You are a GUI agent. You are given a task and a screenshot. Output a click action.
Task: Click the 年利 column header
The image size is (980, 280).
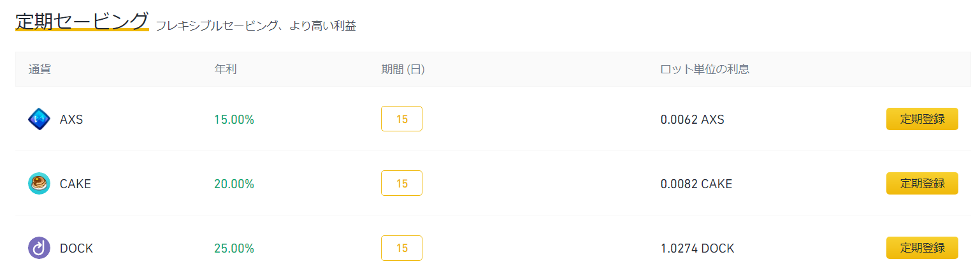[226, 69]
